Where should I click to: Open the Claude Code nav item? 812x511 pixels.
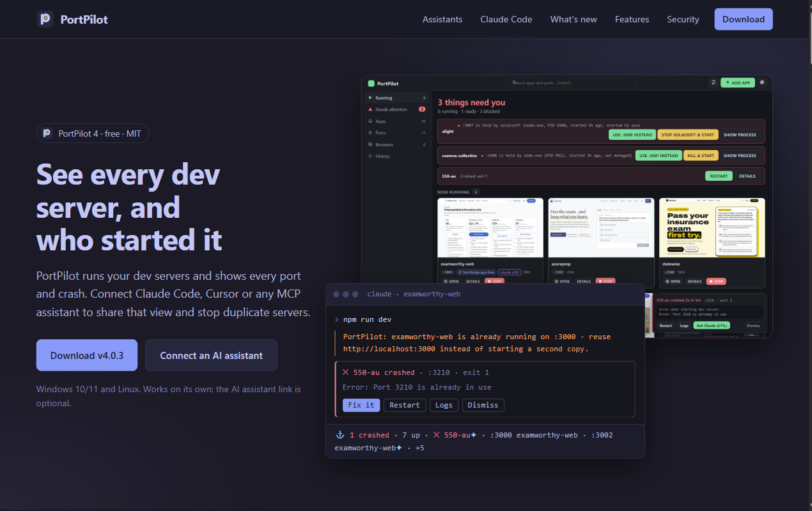click(506, 19)
